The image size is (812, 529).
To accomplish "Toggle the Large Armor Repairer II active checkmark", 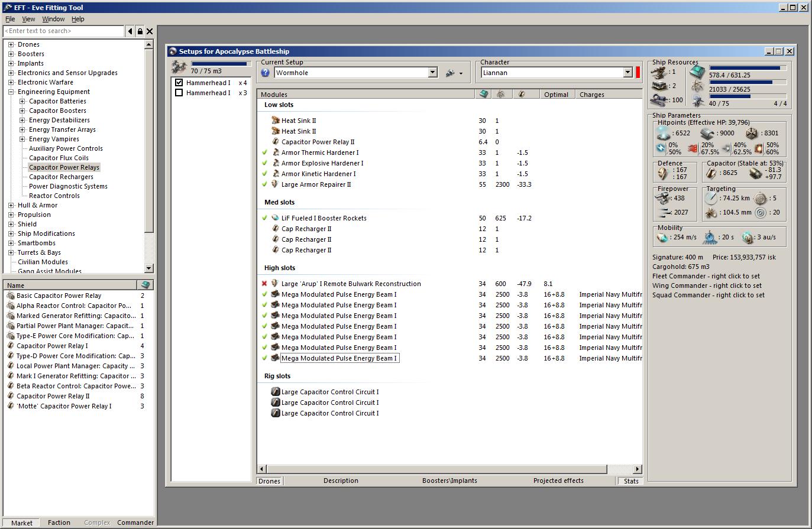I will [x=265, y=184].
